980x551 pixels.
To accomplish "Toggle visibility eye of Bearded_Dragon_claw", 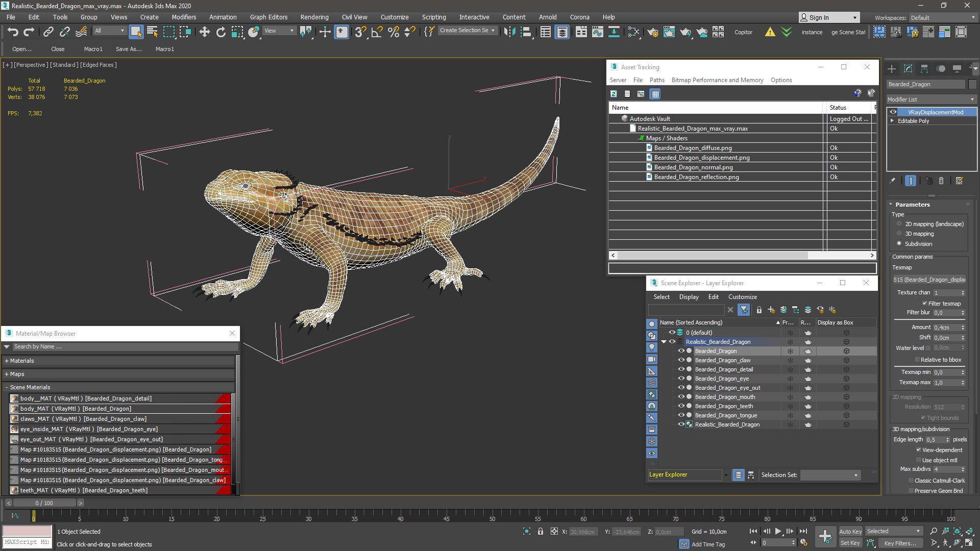I will point(681,360).
